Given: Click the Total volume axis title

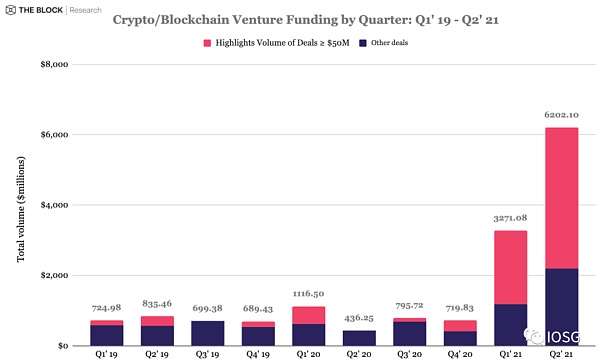Looking at the screenshot, I should (20, 209).
